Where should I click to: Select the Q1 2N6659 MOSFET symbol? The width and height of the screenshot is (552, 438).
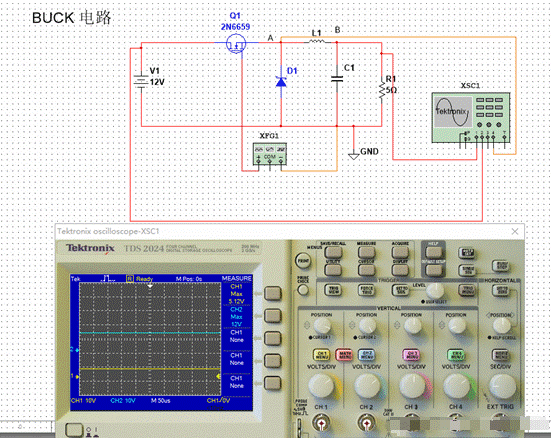pos(236,44)
